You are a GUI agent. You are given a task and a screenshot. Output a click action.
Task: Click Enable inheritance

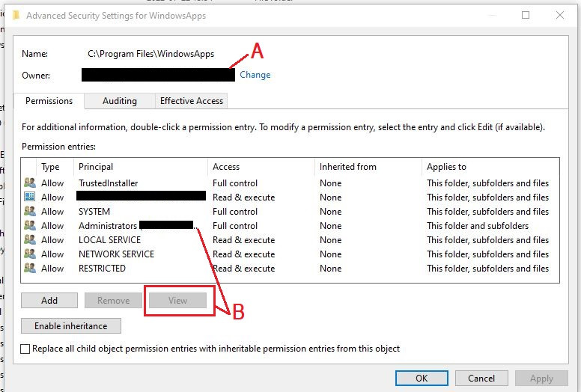coord(71,326)
